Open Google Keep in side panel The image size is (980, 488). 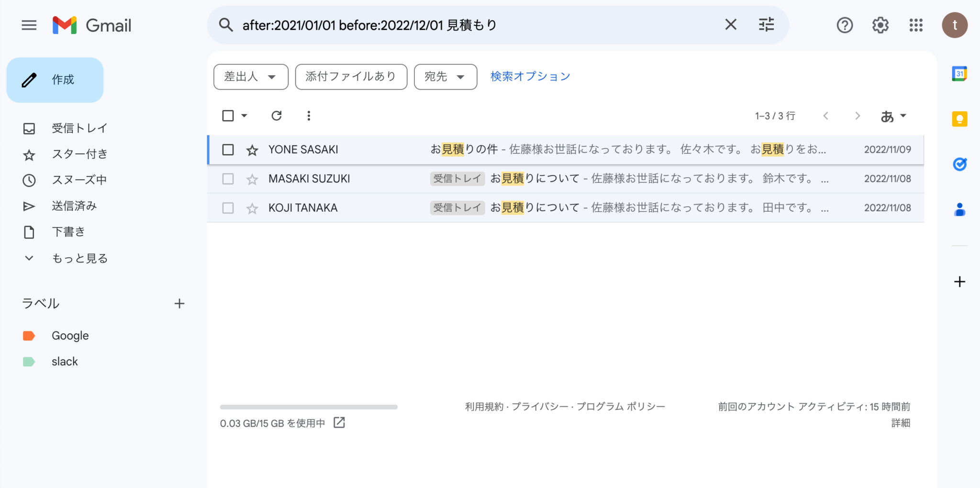(x=959, y=119)
